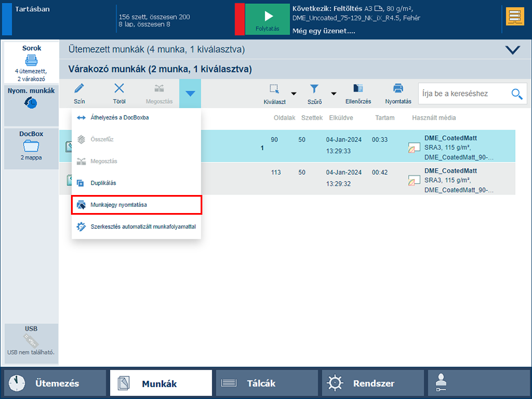Viewport: 532px width, 399px height.
Task: Open the Szűrő dropdown arrow
Action: tap(334, 94)
